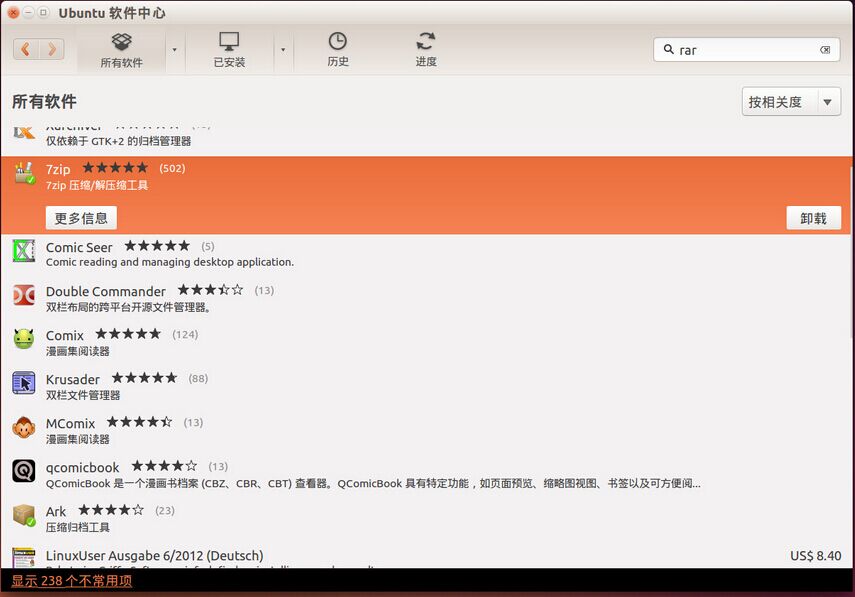Click the 7zip 压缩/解压缩工具 description
The image size is (855, 597).
coord(97,185)
